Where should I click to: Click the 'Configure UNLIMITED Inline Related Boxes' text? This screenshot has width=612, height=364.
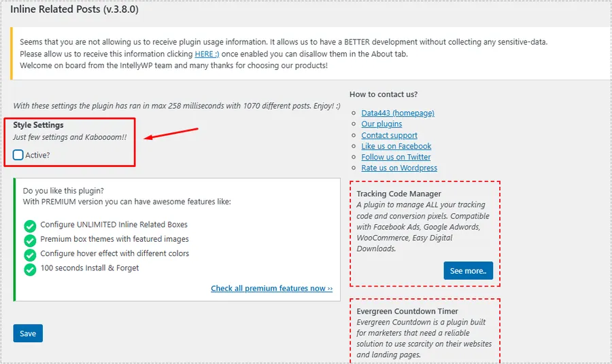pyautogui.click(x=114, y=225)
